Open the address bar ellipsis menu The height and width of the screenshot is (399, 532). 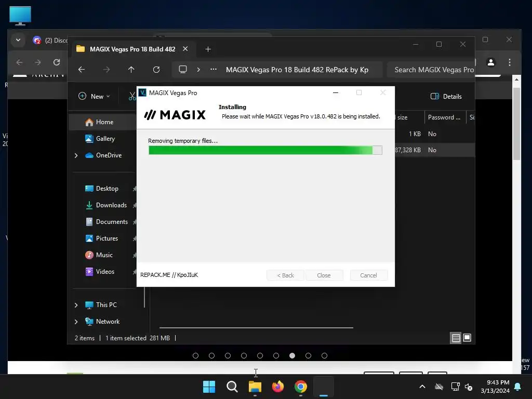pos(214,69)
